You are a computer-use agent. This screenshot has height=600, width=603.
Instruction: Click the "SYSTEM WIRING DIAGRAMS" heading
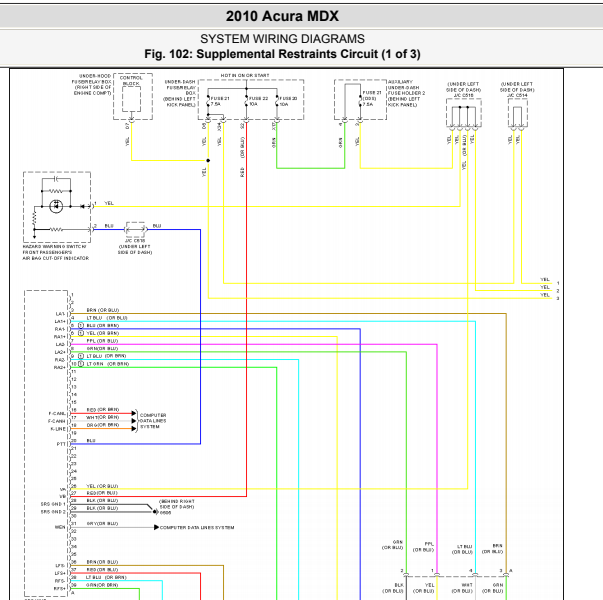coord(282,39)
